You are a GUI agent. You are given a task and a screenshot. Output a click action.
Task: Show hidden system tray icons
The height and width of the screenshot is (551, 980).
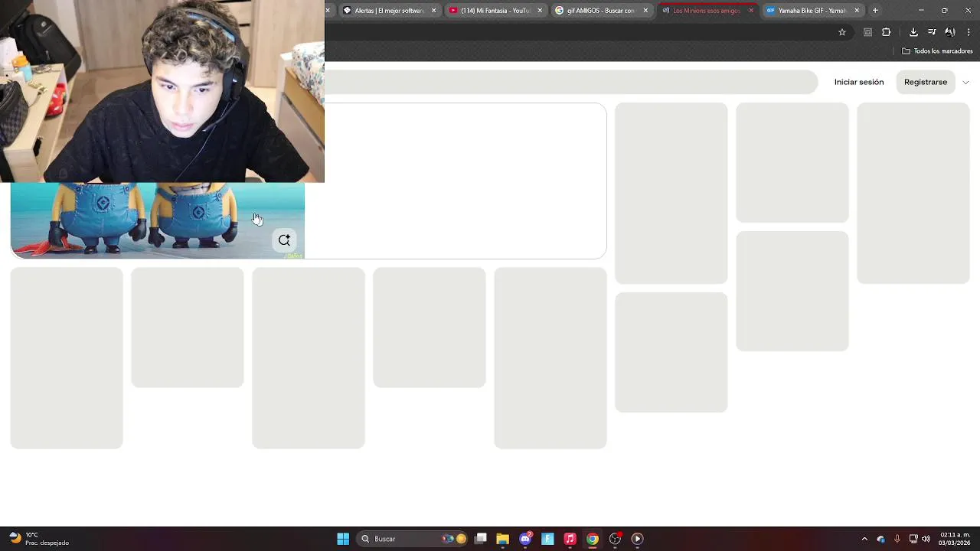coord(864,539)
